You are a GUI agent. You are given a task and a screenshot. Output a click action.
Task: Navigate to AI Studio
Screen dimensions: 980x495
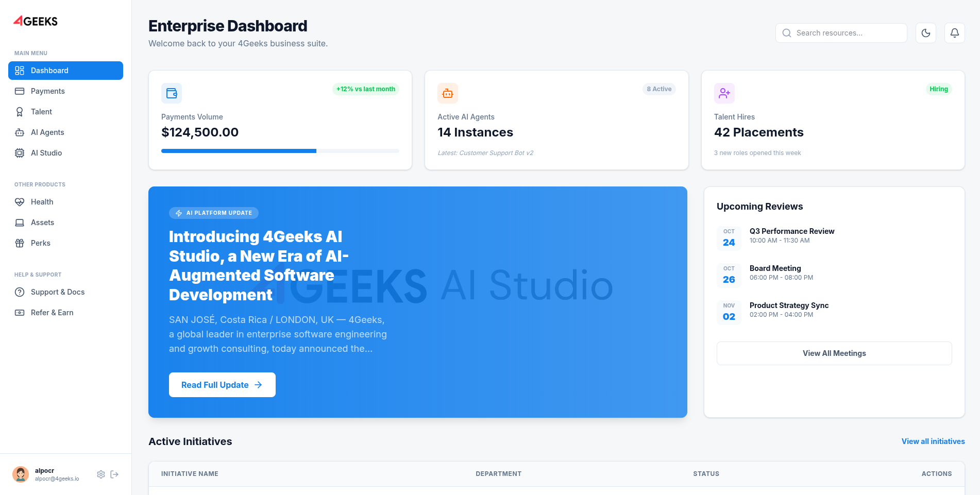click(x=46, y=153)
